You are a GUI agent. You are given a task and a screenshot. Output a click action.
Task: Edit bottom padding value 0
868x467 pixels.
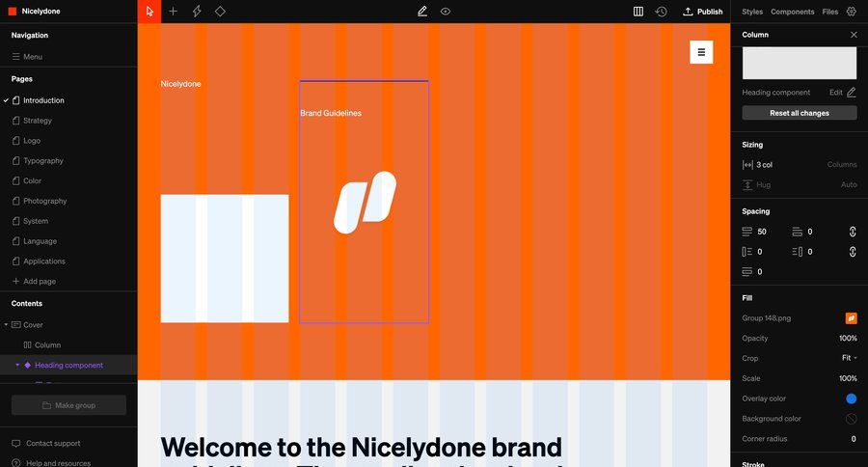810,232
